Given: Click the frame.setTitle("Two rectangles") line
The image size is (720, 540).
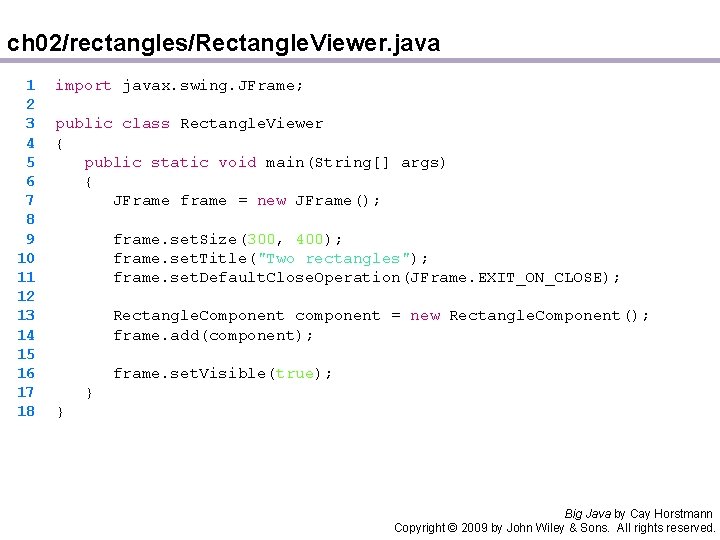Looking at the screenshot, I should tap(270, 259).
